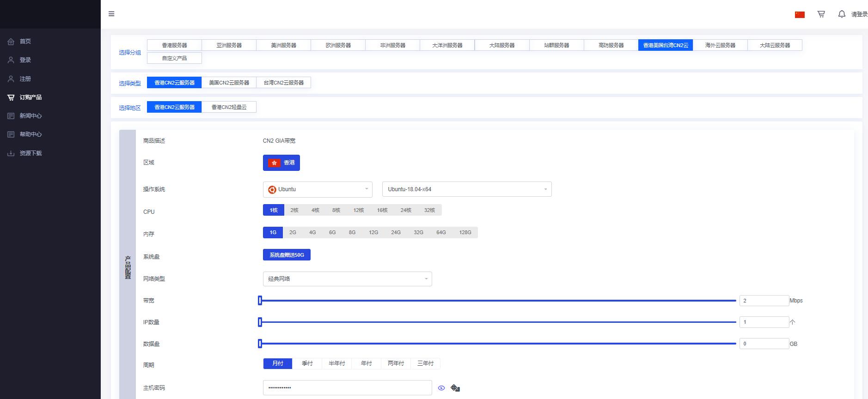Generate a random password with dice icon
This screenshot has width=868, height=399.
tap(455, 388)
